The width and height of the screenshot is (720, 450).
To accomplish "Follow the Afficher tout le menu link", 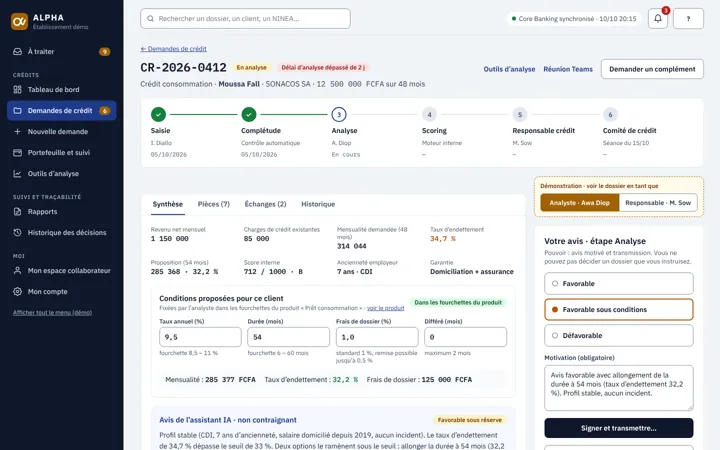I will tap(52, 312).
